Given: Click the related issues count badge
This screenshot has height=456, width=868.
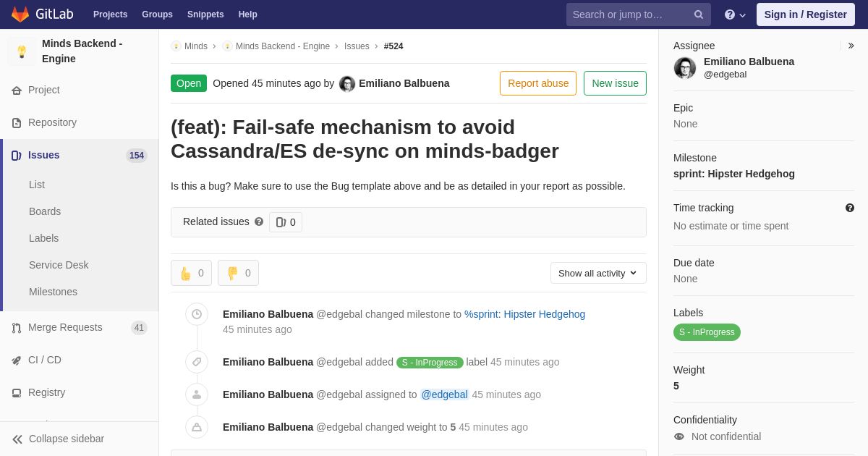Looking at the screenshot, I should (286, 222).
